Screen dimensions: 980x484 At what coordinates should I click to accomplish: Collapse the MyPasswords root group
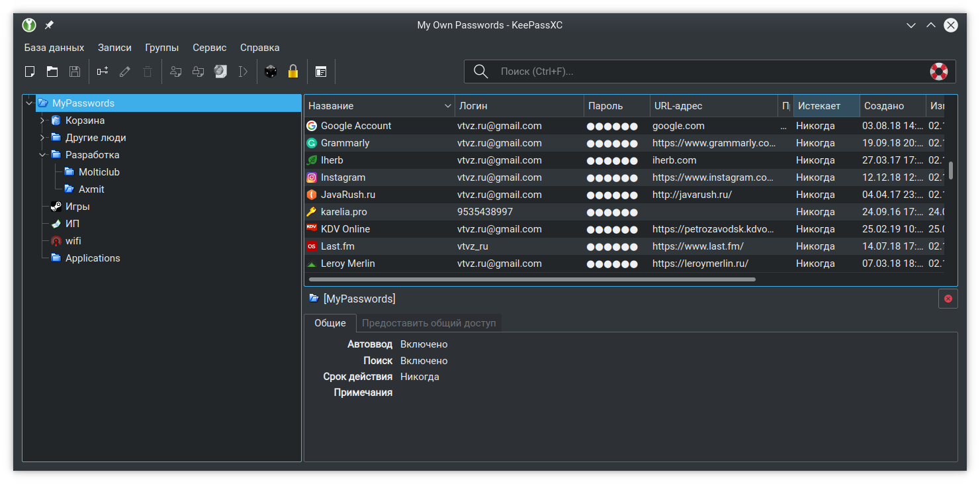(x=29, y=103)
